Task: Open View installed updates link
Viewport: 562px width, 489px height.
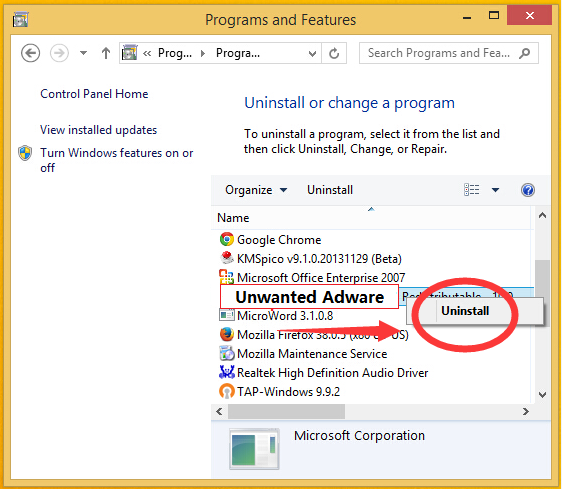Action: [99, 130]
